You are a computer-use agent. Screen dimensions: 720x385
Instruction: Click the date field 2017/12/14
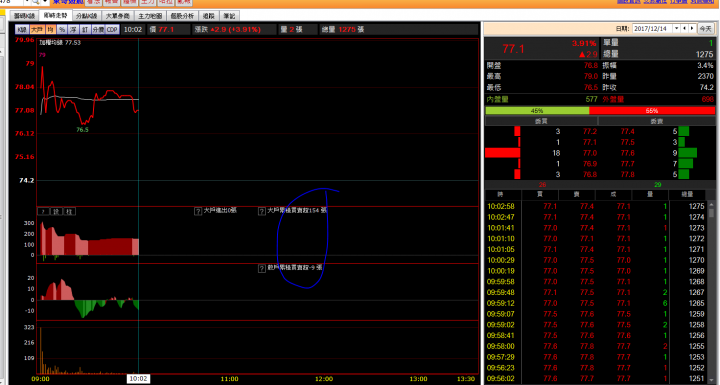tap(652, 28)
